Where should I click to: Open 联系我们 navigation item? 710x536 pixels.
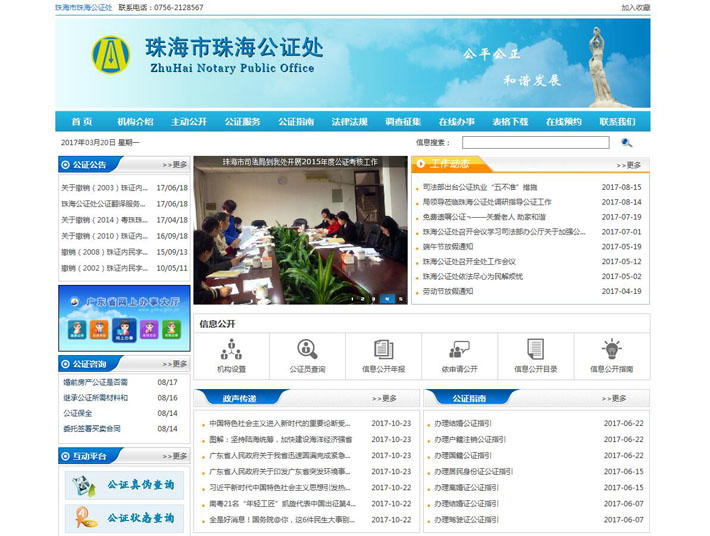pyautogui.click(x=617, y=122)
